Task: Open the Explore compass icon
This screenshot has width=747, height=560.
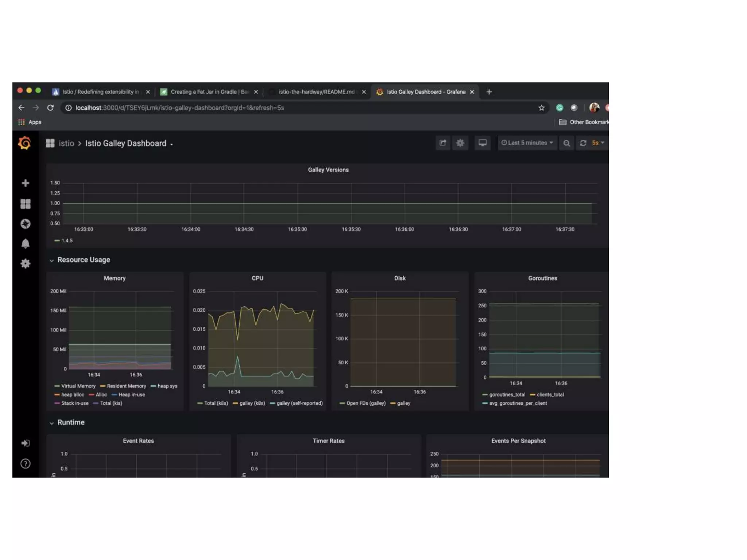Action: click(25, 224)
